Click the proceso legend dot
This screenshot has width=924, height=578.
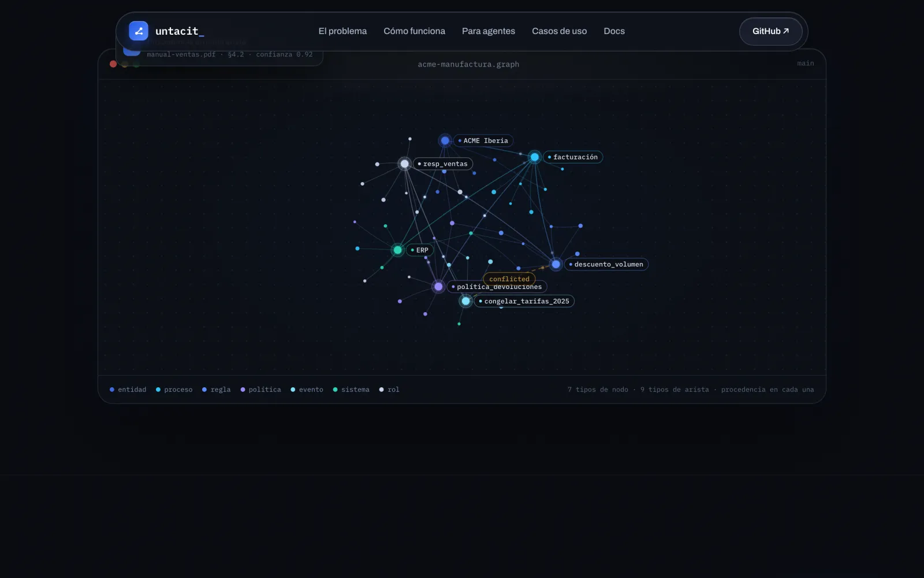click(x=158, y=390)
